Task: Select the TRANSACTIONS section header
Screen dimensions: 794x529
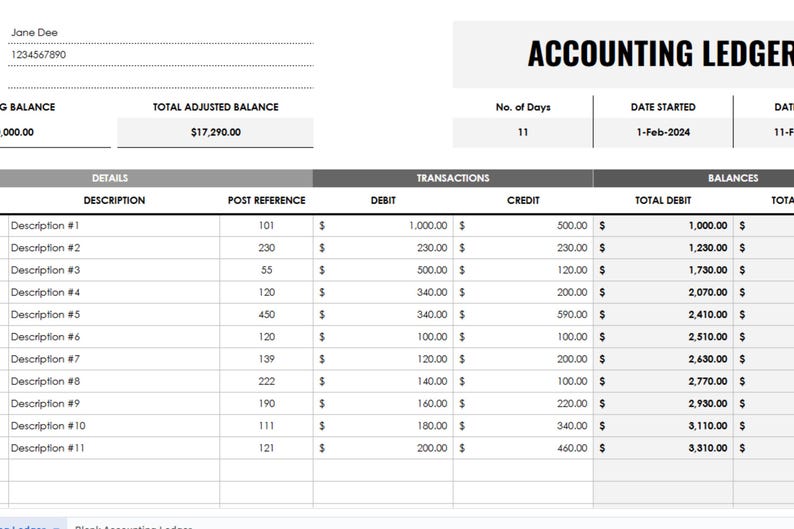Action: pyautogui.click(x=453, y=178)
